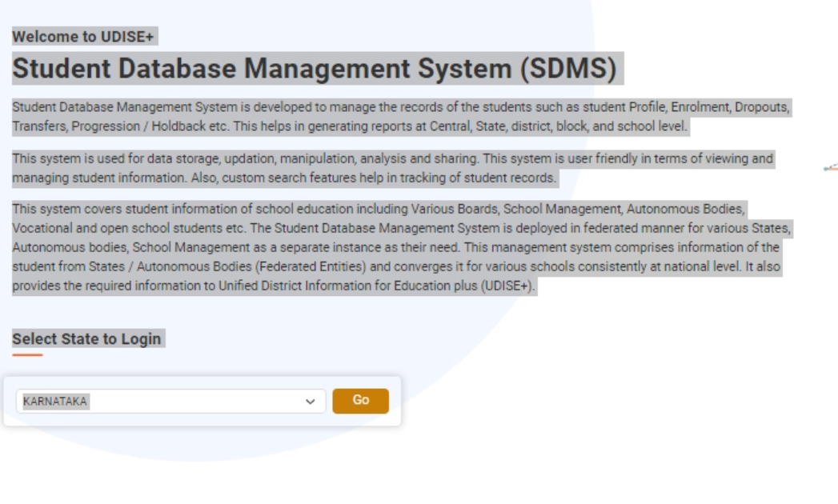Click paragraph starting 'This system is used for data storage'
The image size is (838, 504).
[393, 168]
